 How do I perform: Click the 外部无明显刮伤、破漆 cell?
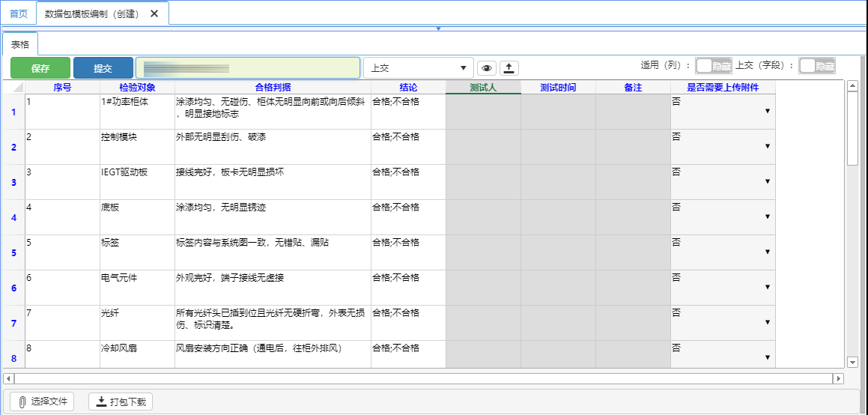coord(273,147)
